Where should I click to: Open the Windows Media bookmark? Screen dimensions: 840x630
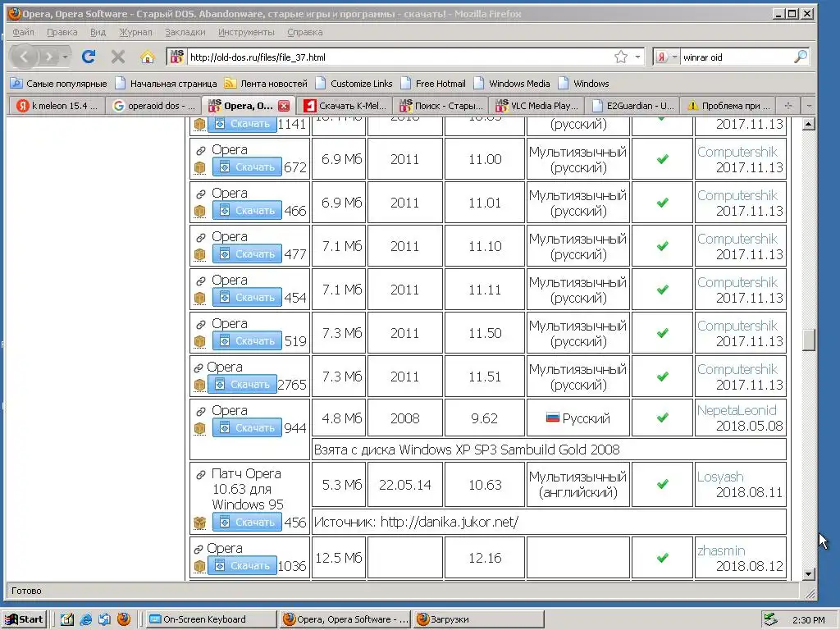pos(512,84)
